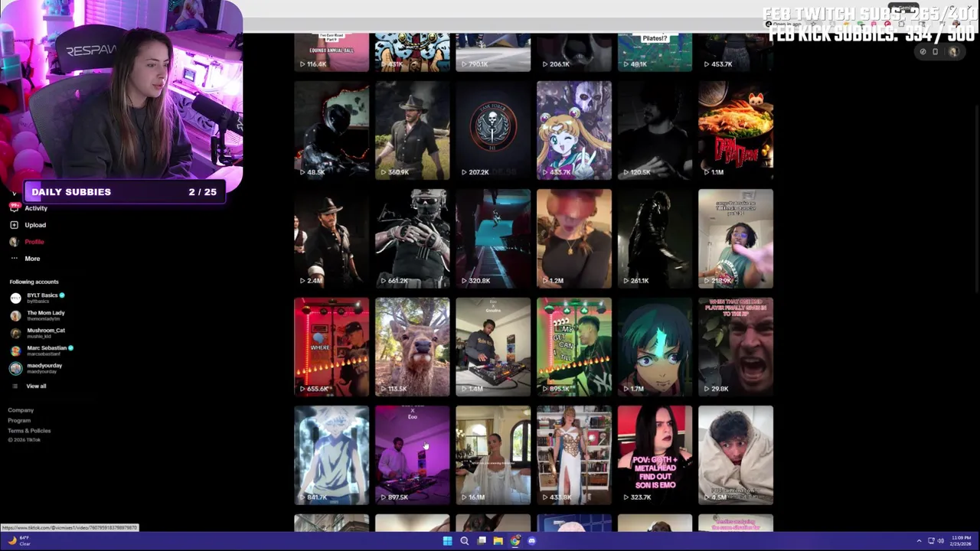Open video with 895.1K views
Screen dimensions: 980x551
pos(574,347)
